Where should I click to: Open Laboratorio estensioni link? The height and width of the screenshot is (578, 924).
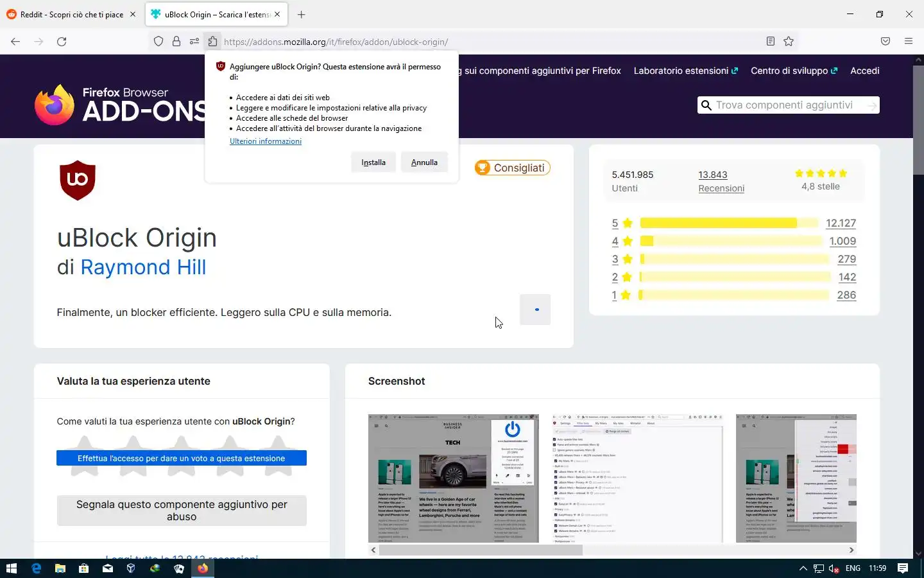tap(686, 71)
